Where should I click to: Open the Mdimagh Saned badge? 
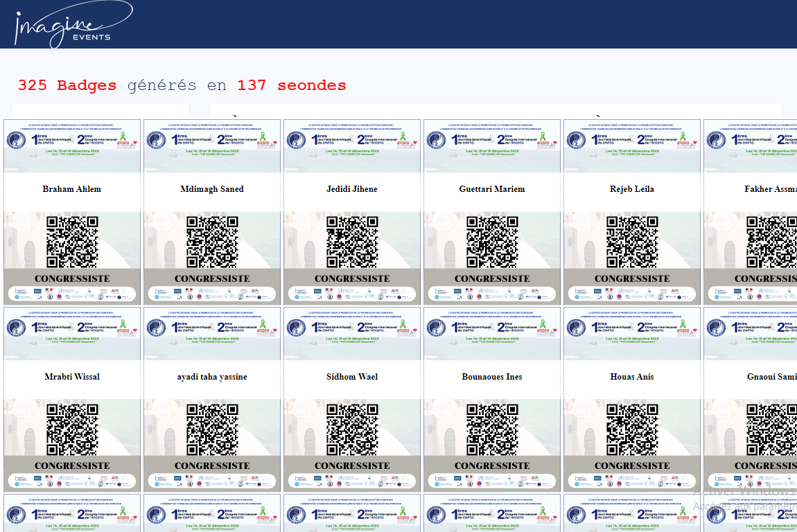212,212
